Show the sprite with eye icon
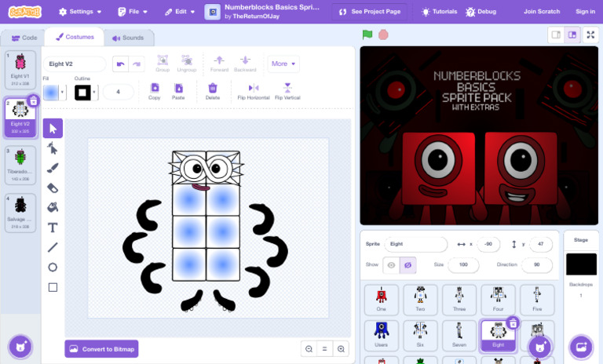 (x=392, y=265)
